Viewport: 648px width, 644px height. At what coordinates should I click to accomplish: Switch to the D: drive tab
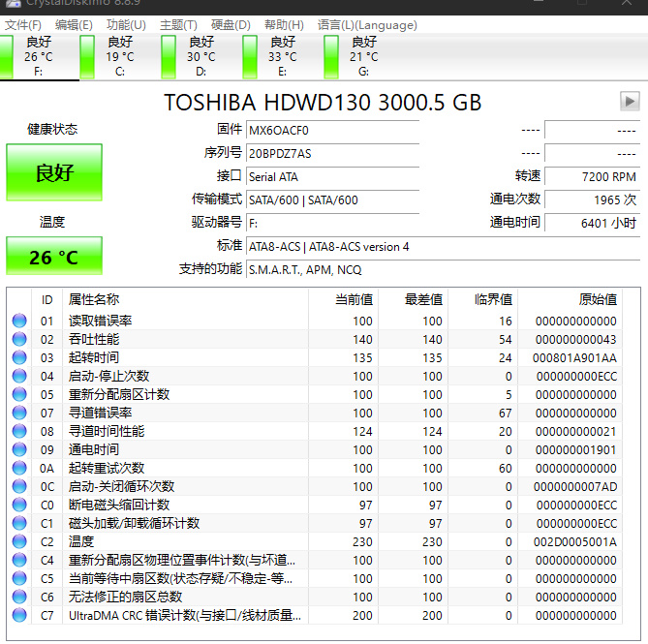[x=201, y=57]
